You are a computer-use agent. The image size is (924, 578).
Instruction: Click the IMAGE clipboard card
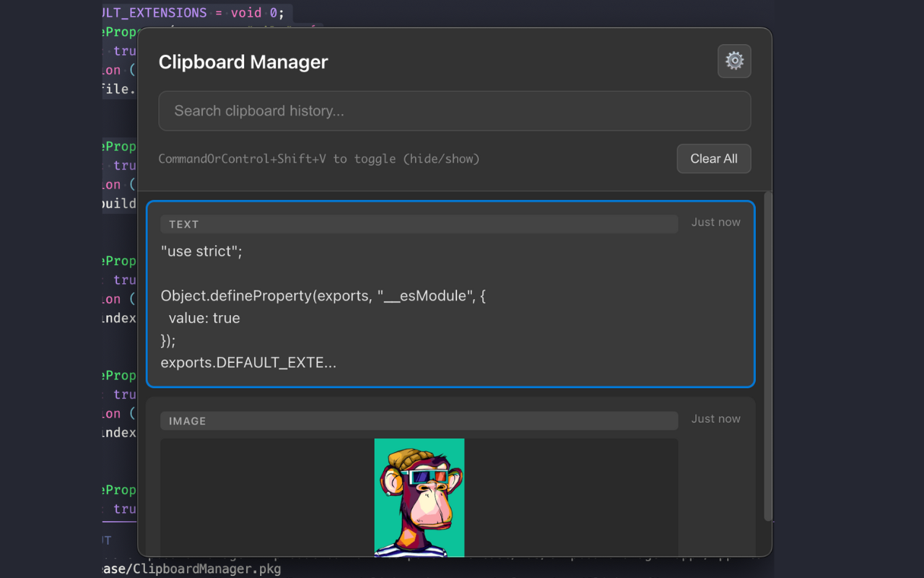coord(450,477)
